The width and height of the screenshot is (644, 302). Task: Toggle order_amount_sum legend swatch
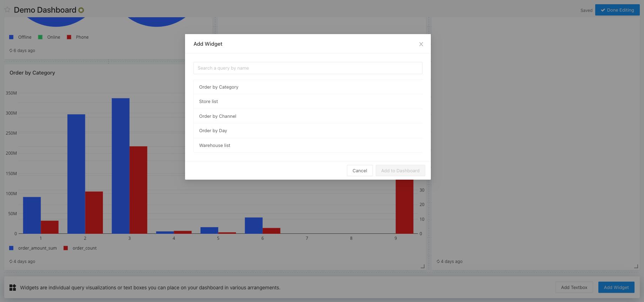[x=11, y=248]
